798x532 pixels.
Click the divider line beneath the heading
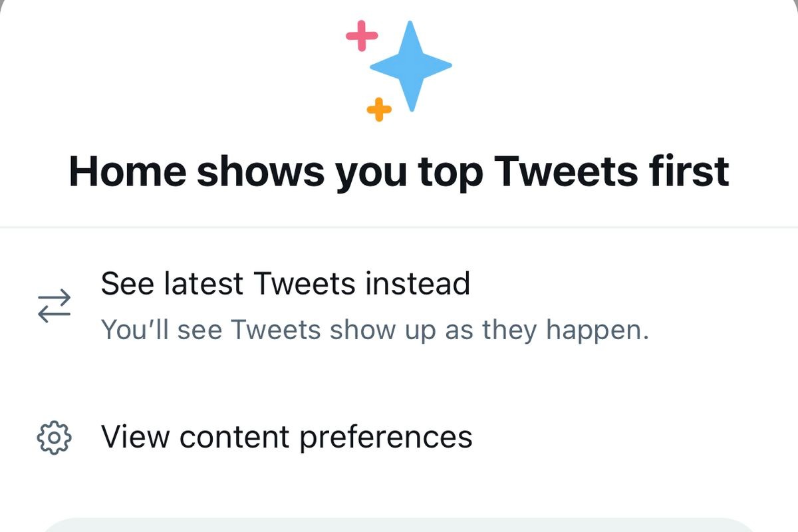pos(399,227)
